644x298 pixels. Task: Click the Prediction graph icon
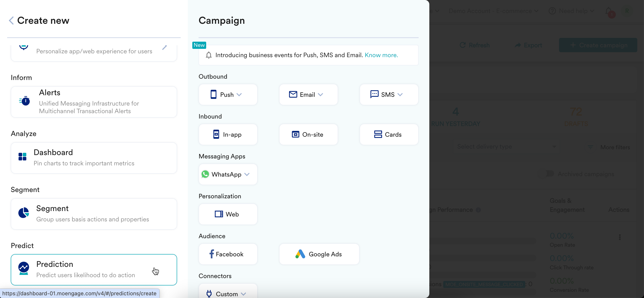click(x=24, y=268)
